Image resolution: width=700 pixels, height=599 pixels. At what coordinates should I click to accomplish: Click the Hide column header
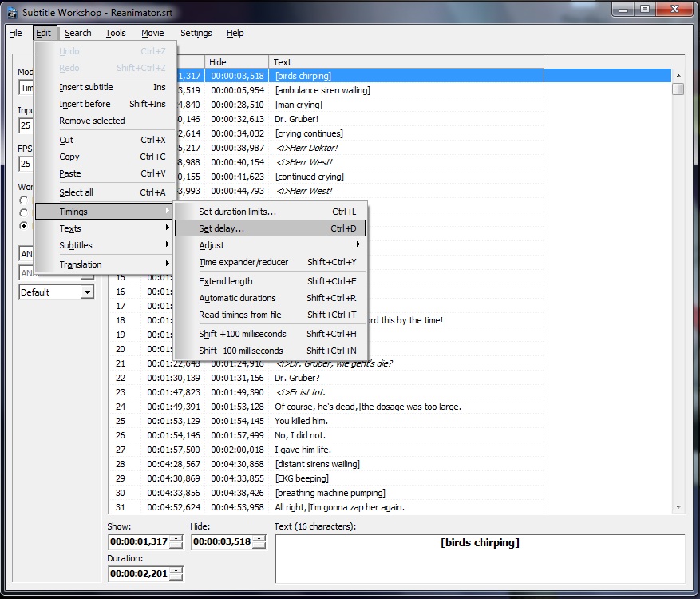236,62
